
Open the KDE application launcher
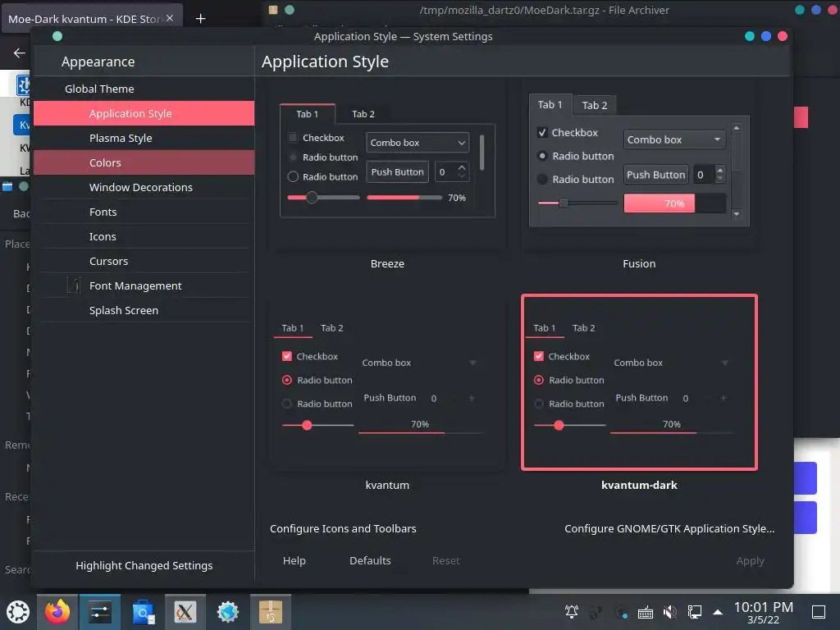[x=18, y=612]
